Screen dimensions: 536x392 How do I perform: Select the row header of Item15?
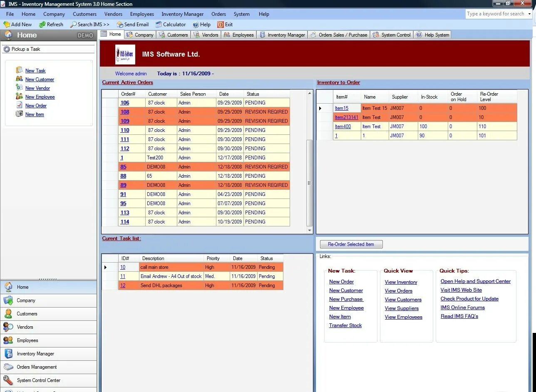[x=325, y=108]
